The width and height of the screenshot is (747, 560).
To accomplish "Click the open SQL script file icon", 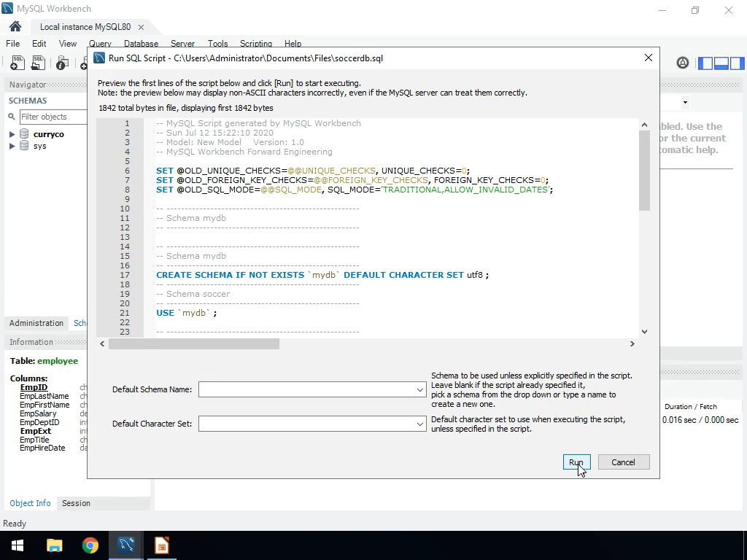I will tap(38, 63).
